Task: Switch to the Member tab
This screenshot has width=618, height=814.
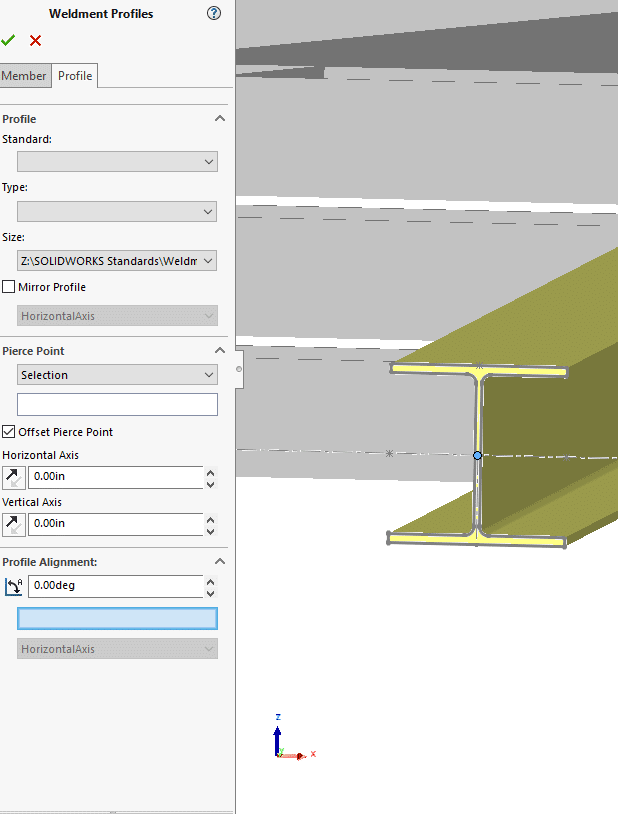Action: click(24, 76)
